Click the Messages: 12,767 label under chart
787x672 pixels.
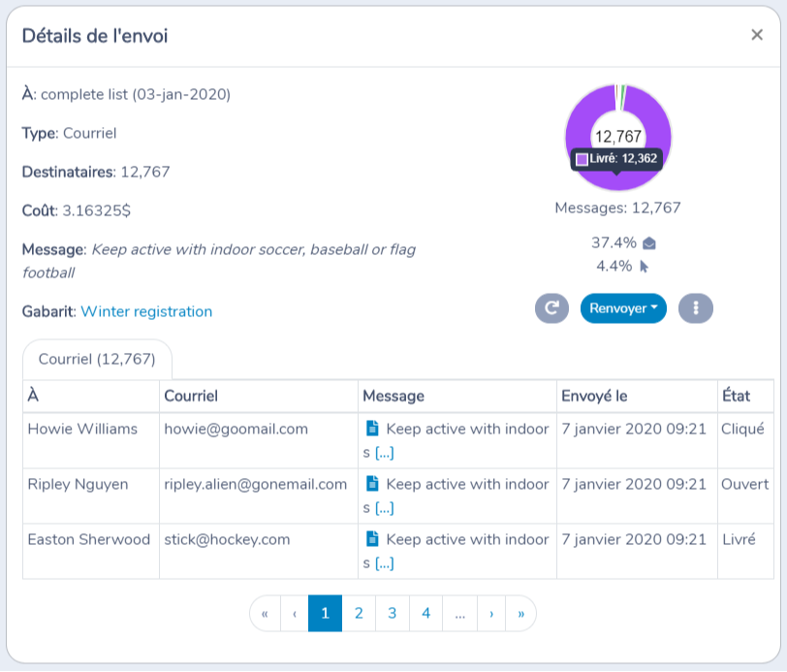click(617, 208)
